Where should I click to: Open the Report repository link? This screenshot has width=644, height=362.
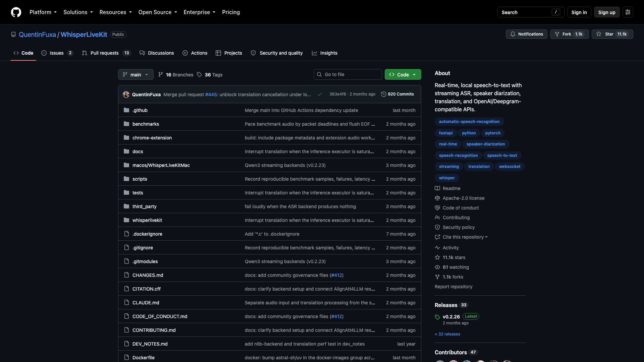[453, 287]
